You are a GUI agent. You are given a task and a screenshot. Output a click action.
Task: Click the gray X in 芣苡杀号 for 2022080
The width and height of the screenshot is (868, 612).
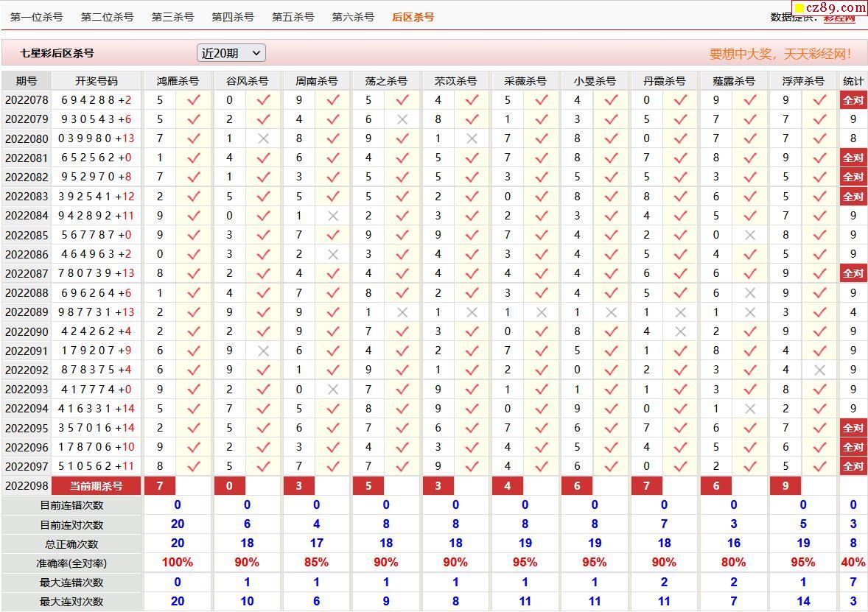click(472, 139)
